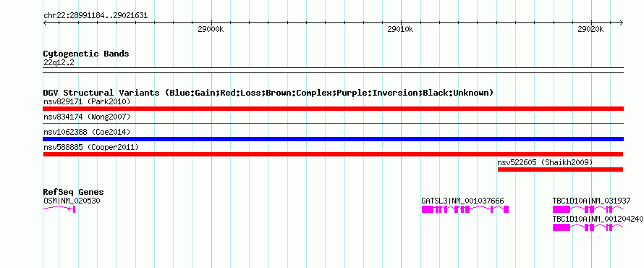644x268 pixels.
Task: Click the TBC1D10A|NM_001204240 gene label
Action: click(x=598, y=219)
